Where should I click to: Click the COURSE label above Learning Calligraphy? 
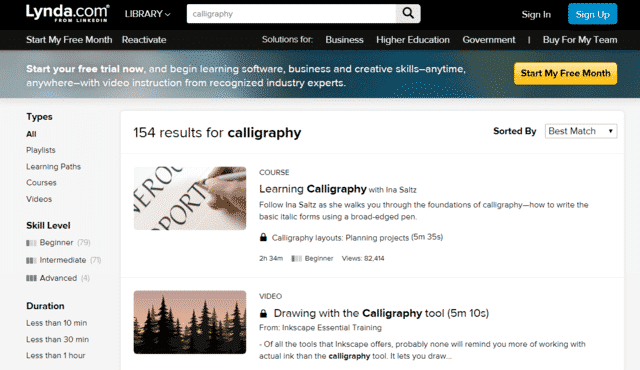tap(274, 172)
